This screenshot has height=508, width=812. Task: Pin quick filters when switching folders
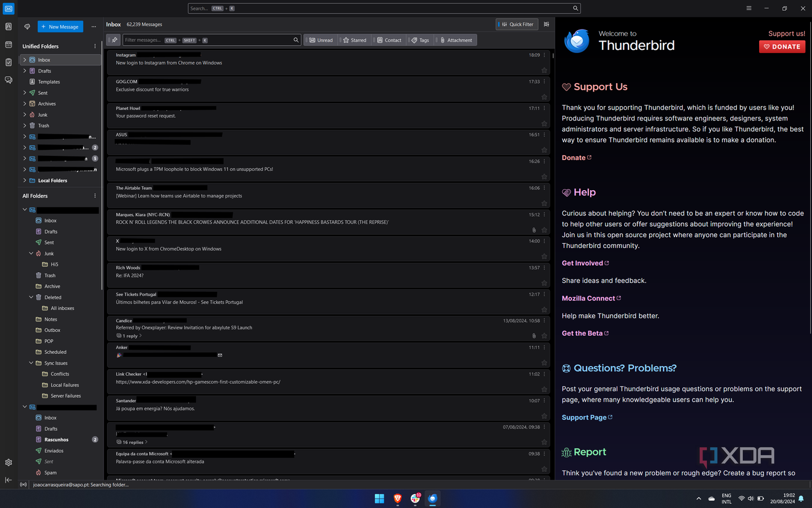[x=114, y=40]
